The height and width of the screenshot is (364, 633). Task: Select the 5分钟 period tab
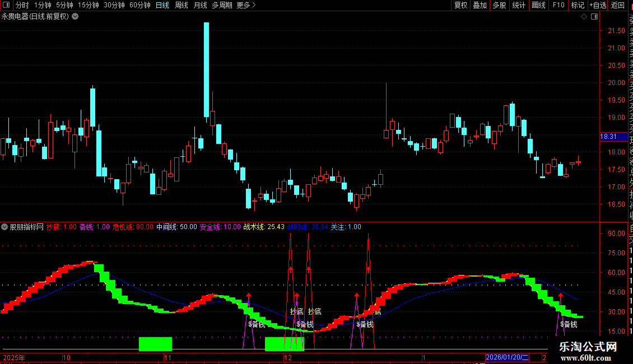coord(64,5)
